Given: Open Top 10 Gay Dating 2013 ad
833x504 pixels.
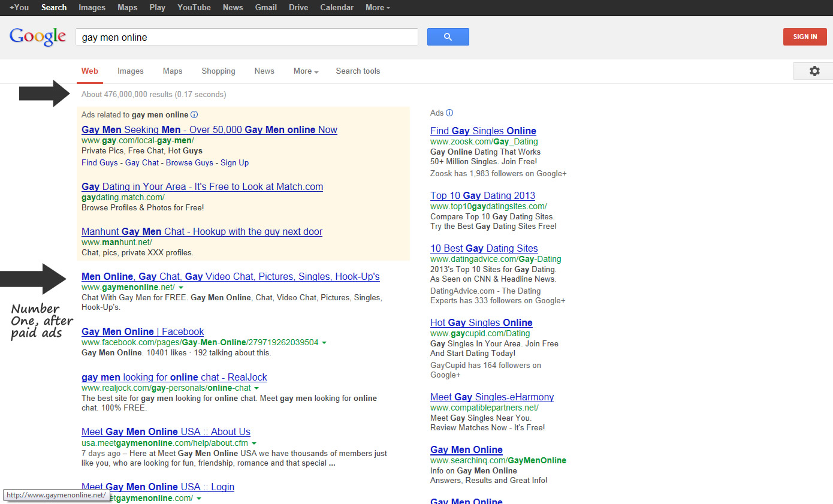Looking at the screenshot, I should point(482,195).
